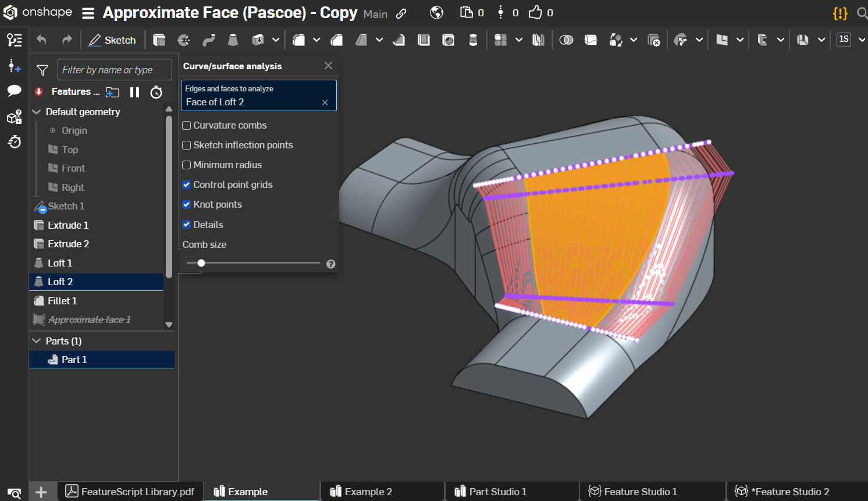The width and height of the screenshot is (868, 501).
Task: Click the Comb size help icon
Action: (x=331, y=264)
